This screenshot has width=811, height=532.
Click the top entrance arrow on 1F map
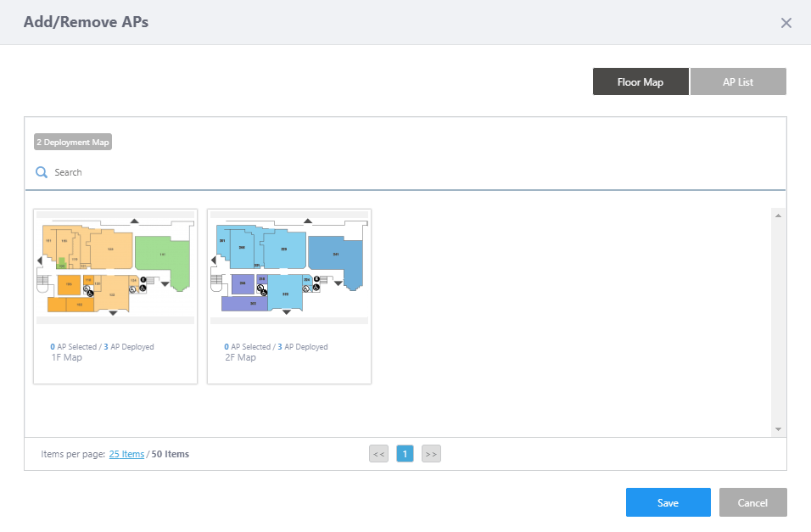coord(134,221)
